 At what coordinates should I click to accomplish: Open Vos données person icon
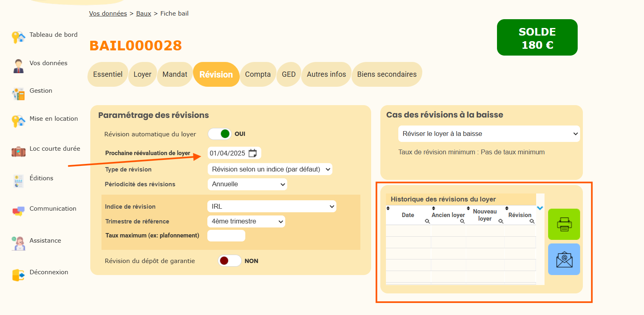18,66
